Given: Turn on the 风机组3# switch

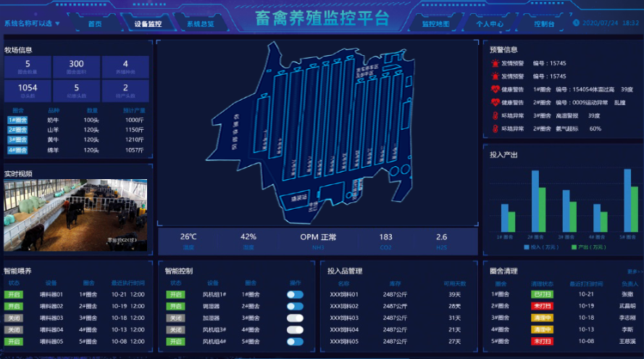Looking at the screenshot, I should (295, 330).
